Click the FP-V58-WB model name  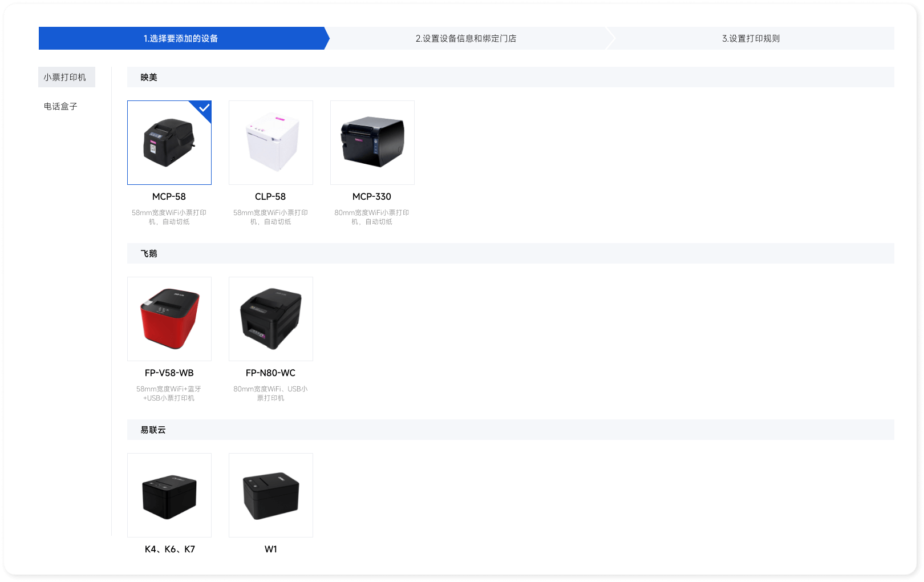click(x=169, y=373)
